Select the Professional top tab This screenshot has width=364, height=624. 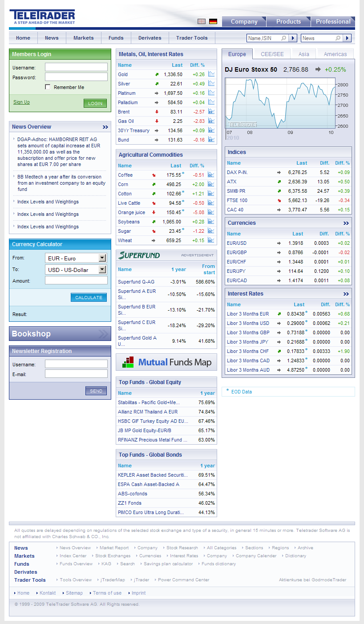[333, 21]
